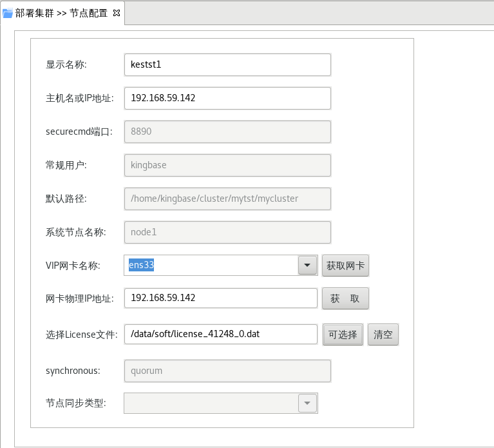
Task: Click the 常规用户 field showing kingbase
Action: coord(227,165)
